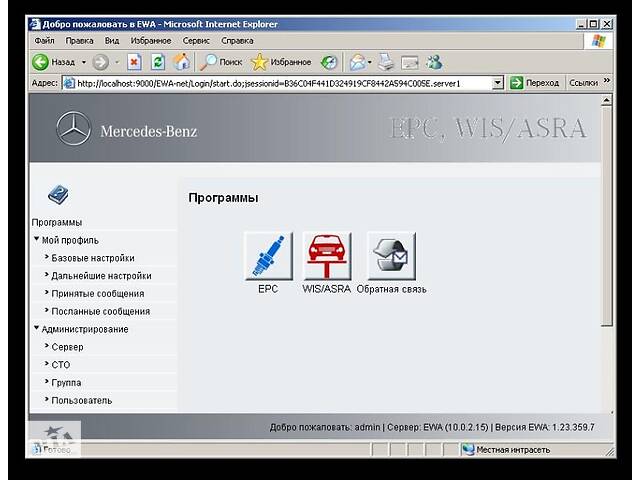Image resolution: width=640 pixels, height=480 pixels.
Task: Open the Messenger people icon
Action: 434,62
